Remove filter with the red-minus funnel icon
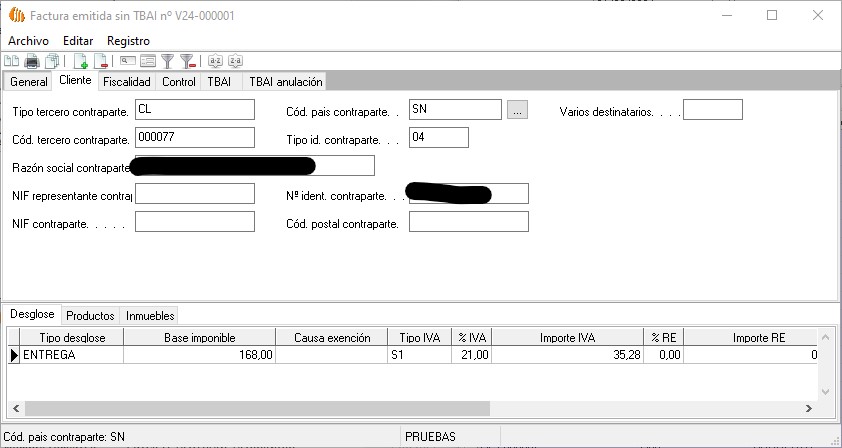This screenshot has height=448, width=842. 187,62
